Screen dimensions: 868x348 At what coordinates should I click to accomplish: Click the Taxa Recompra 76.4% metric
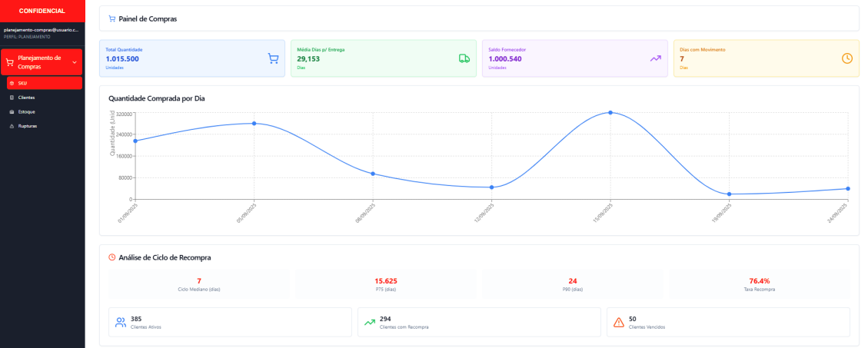point(759,284)
